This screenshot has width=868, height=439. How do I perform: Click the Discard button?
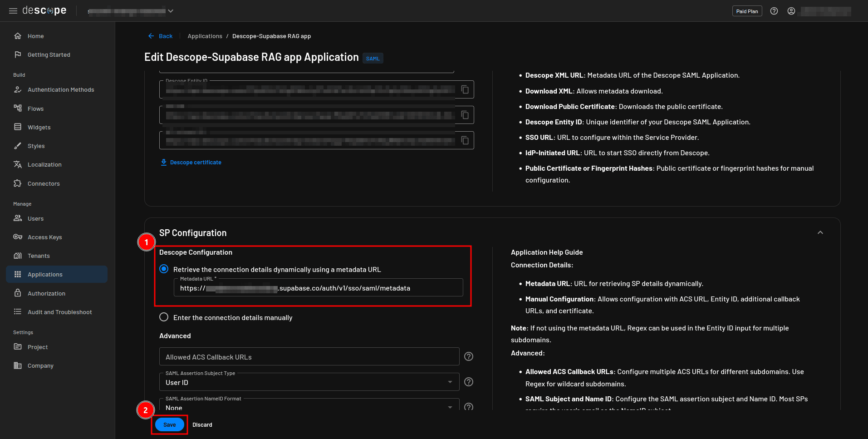(x=202, y=425)
